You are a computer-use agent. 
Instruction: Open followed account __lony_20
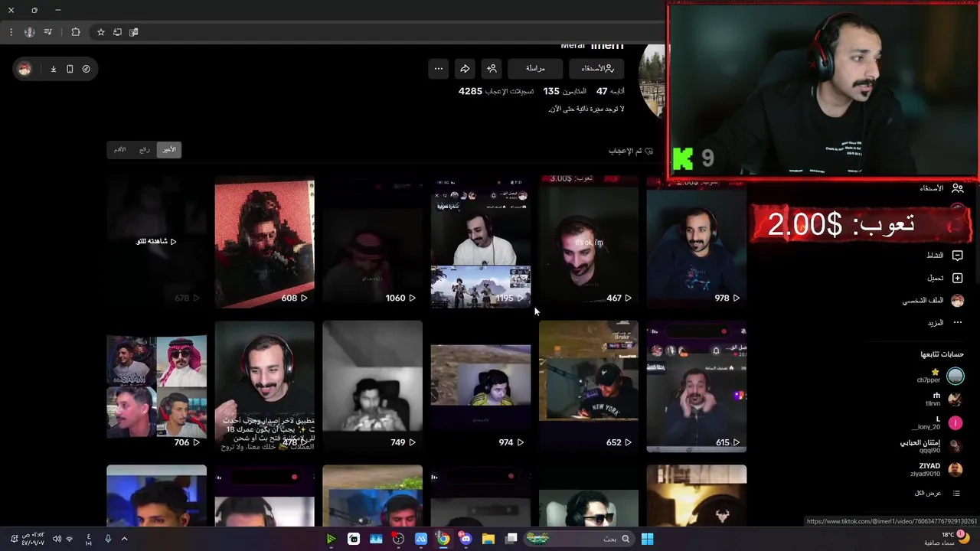click(936, 423)
